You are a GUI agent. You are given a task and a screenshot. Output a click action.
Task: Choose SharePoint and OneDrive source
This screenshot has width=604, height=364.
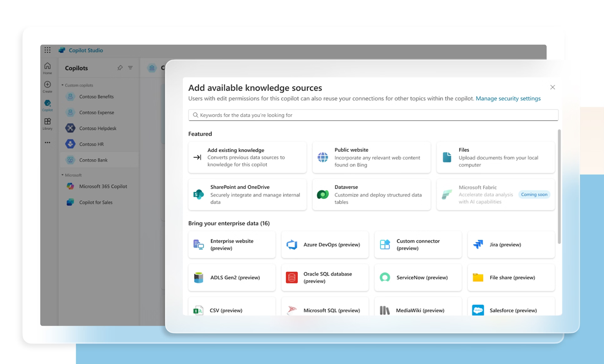pos(248,195)
